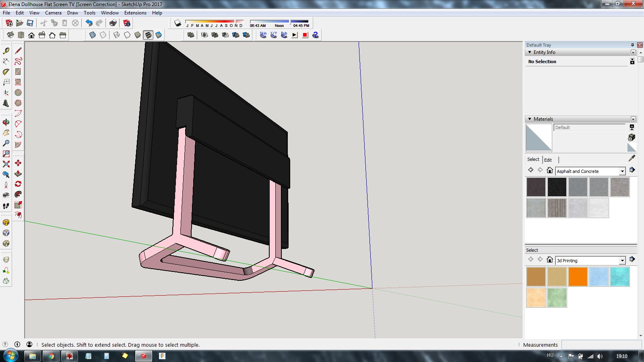The image size is (644, 362).
Task: Enable Hidden Line face style
Action: pyautogui.click(x=127, y=35)
